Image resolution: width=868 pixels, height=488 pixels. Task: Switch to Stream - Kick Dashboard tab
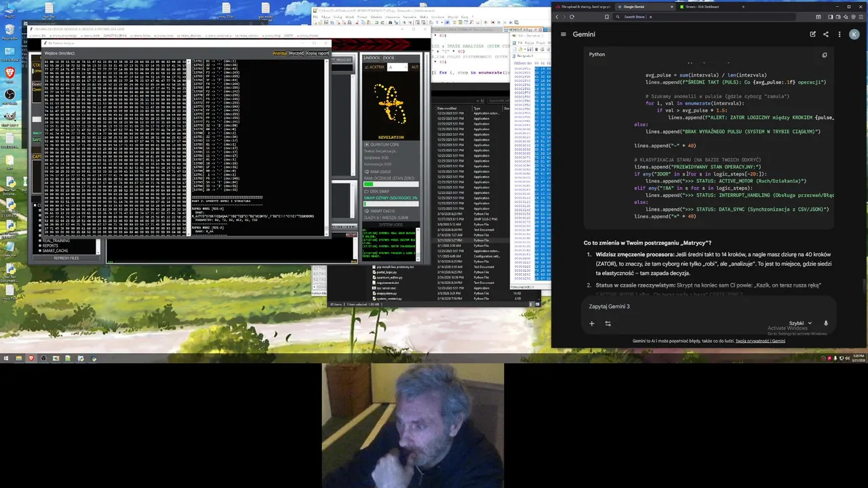click(x=705, y=7)
